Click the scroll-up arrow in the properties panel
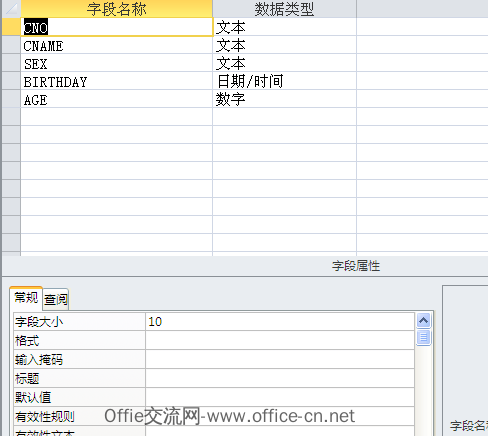 pos(423,321)
